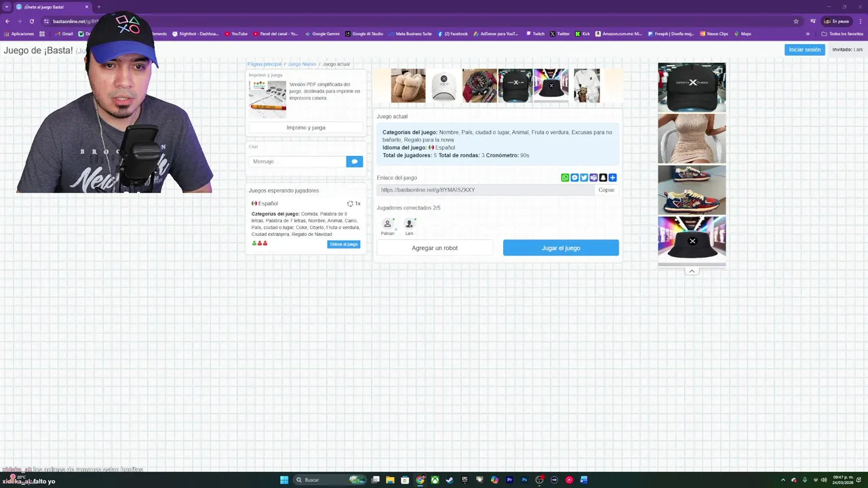The width and height of the screenshot is (868, 488).
Task: Open Xbox app in taskbar
Action: [x=435, y=480]
